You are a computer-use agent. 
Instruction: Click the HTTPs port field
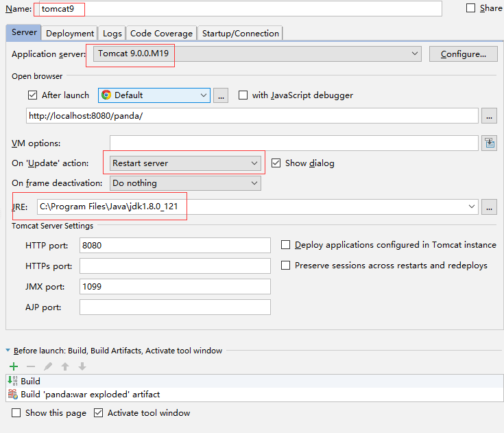pyautogui.click(x=175, y=266)
